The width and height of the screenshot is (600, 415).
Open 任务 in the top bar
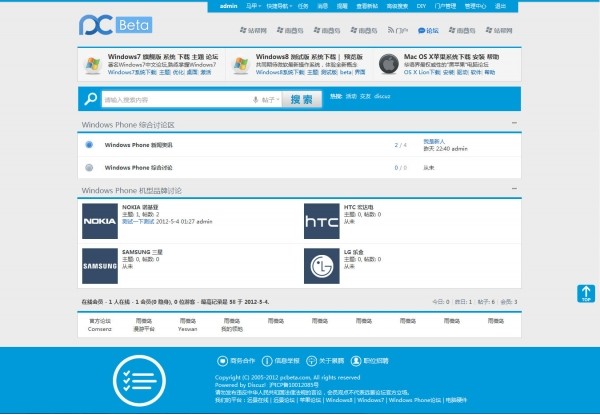(303, 6)
